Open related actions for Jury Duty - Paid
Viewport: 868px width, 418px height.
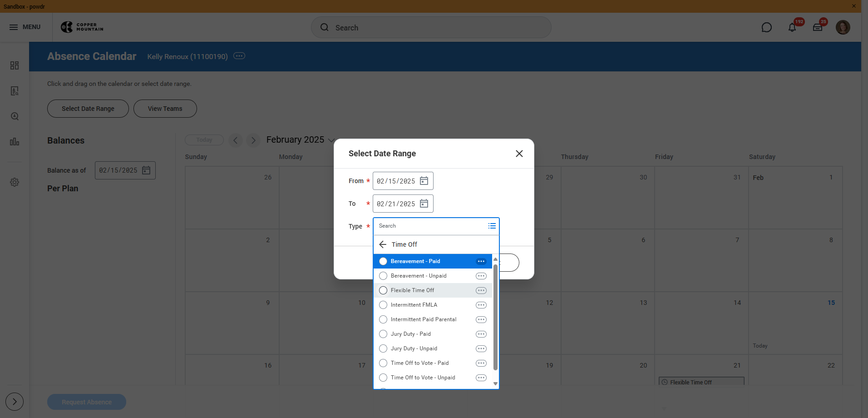click(x=481, y=334)
